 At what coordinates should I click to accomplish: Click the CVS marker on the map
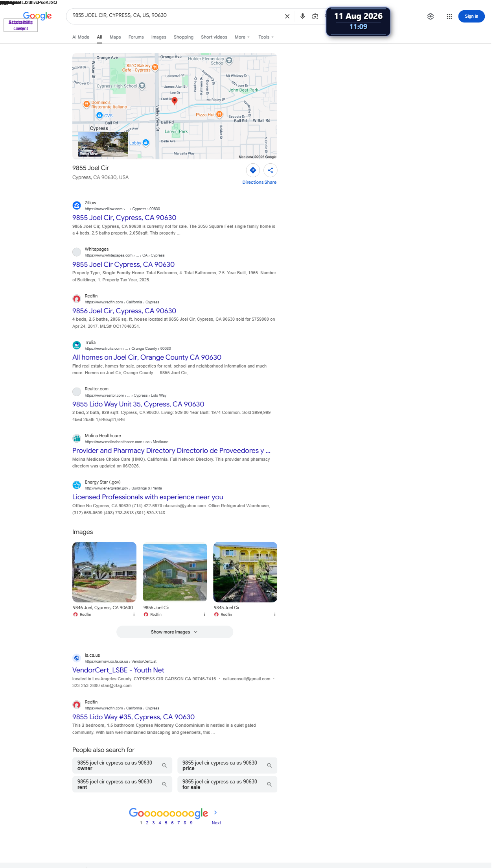point(99,115)
